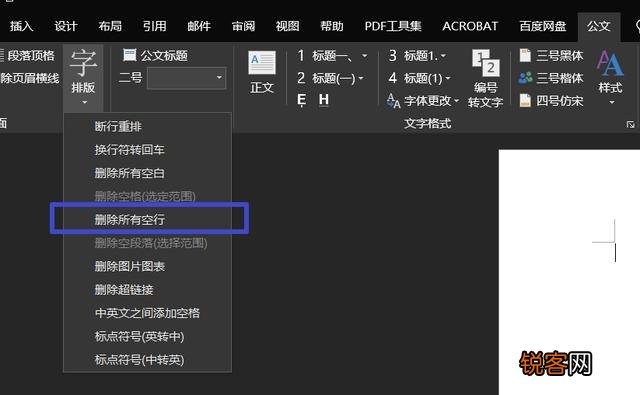This screenshot has width=640, height=395.
Task: Open the 百度网盘 ribbon tab
Action: 542,26
